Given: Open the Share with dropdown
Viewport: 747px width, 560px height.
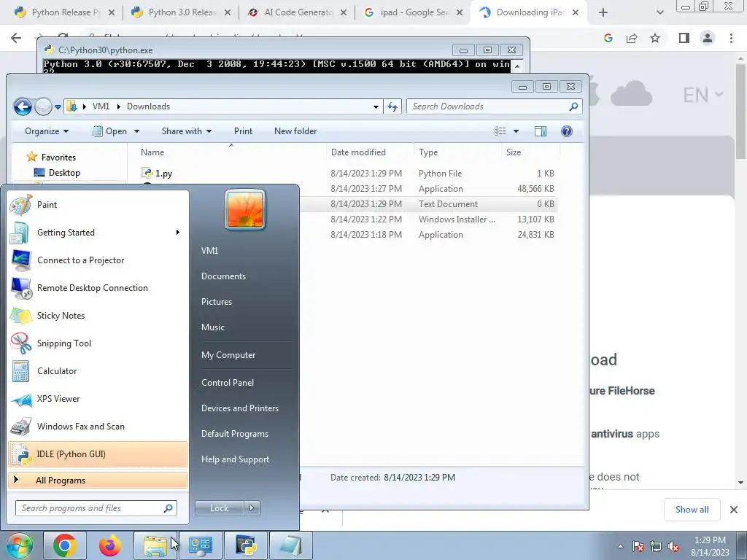Looking at the screenshot, I should tap(186, 131).
